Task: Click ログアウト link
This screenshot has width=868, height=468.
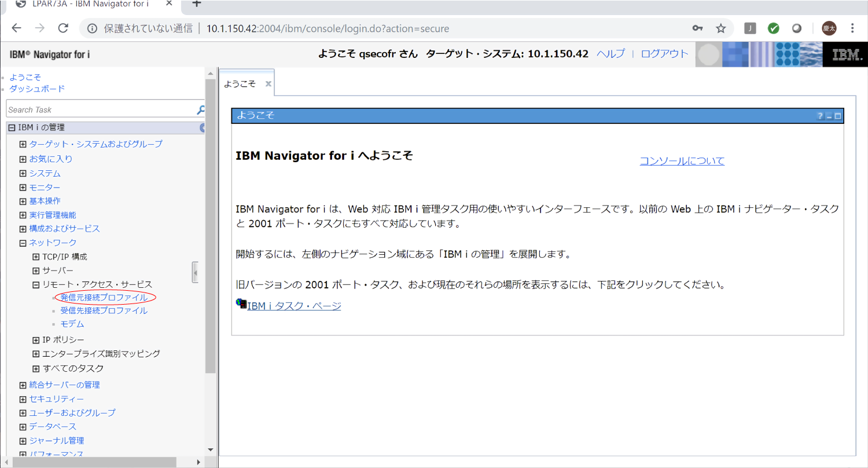Action: coord(665,54)
